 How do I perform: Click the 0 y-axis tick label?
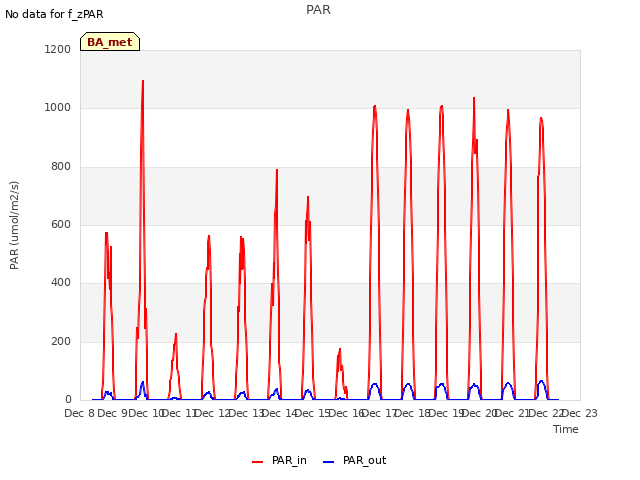pos(68,400)
